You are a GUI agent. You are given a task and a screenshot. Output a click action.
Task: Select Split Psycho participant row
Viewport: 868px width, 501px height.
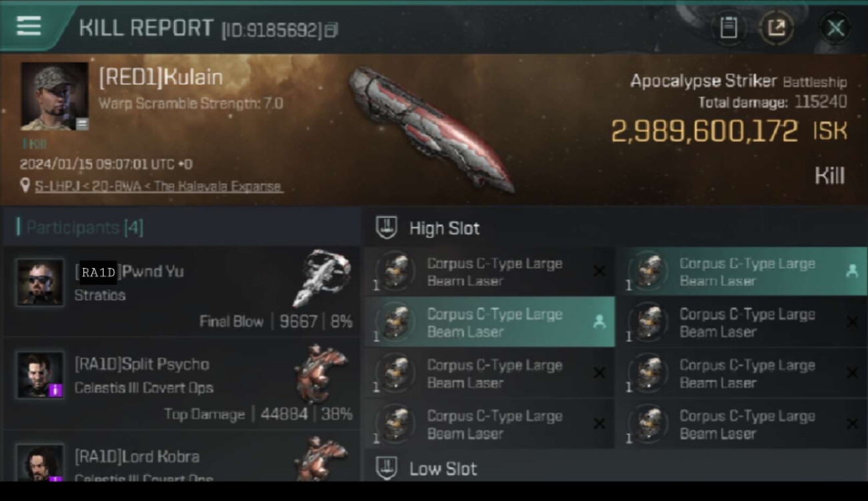click(x=182, y=385)
